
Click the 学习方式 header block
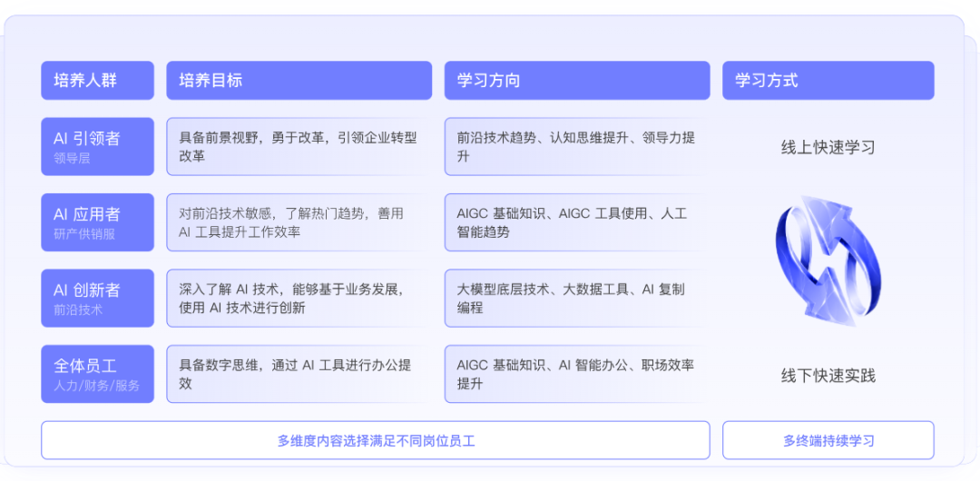click(828, 80)
